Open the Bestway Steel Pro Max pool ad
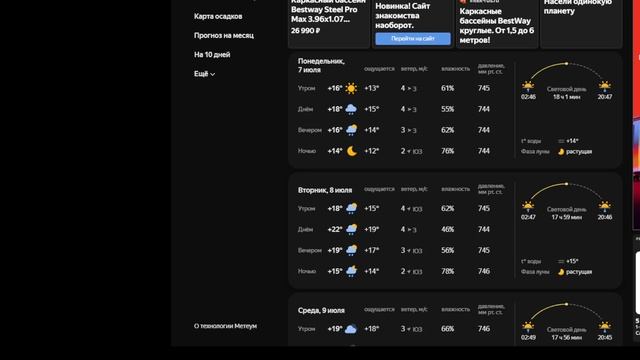Image resolution: width=640 pixels, height=360 pixels. pos(329,11)
